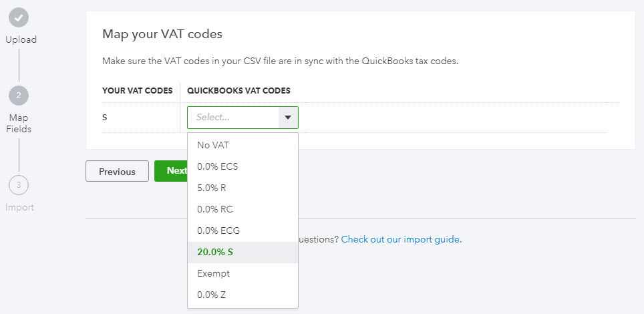Viewport: 644px width, 314px height.
Task: Select the highlighted 20.0% S option
Action: click(x=215, y=252)
